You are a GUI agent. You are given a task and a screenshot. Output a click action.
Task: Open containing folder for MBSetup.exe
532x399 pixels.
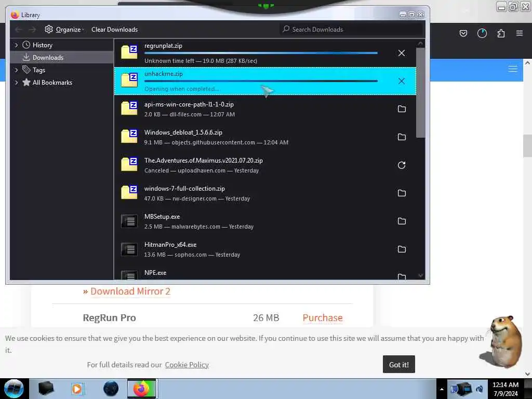(402, 221)
